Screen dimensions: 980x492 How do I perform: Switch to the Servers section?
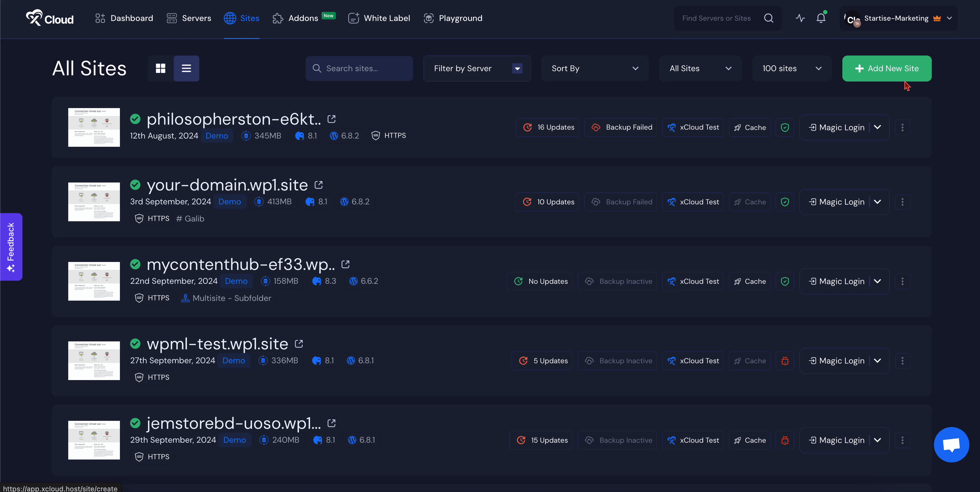coord(189,17)
